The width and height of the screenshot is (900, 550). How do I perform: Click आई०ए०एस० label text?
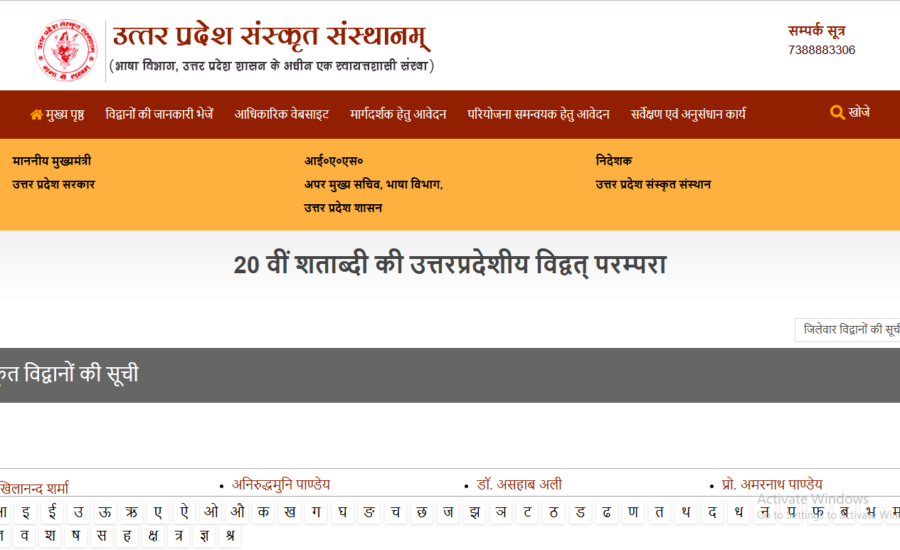pyautogui.click(x=333, y=161)
